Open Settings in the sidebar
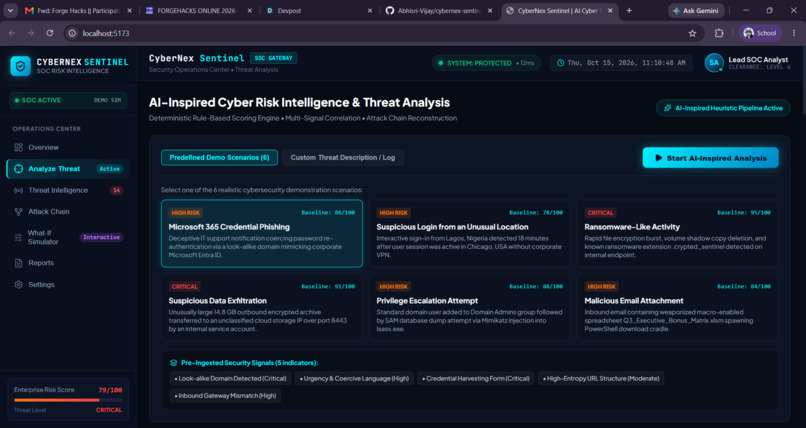The width and height of the screenshot is (806, 428). pyautogui.click(x=67, y=285)
